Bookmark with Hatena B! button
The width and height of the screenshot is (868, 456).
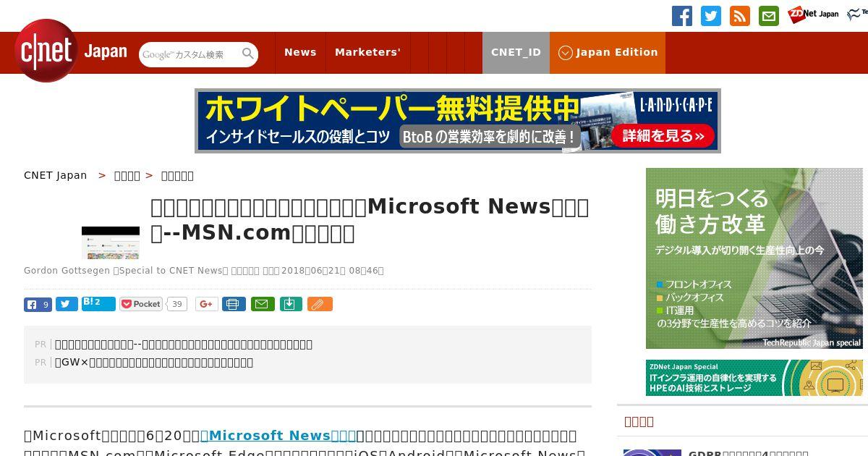point(98,303)
